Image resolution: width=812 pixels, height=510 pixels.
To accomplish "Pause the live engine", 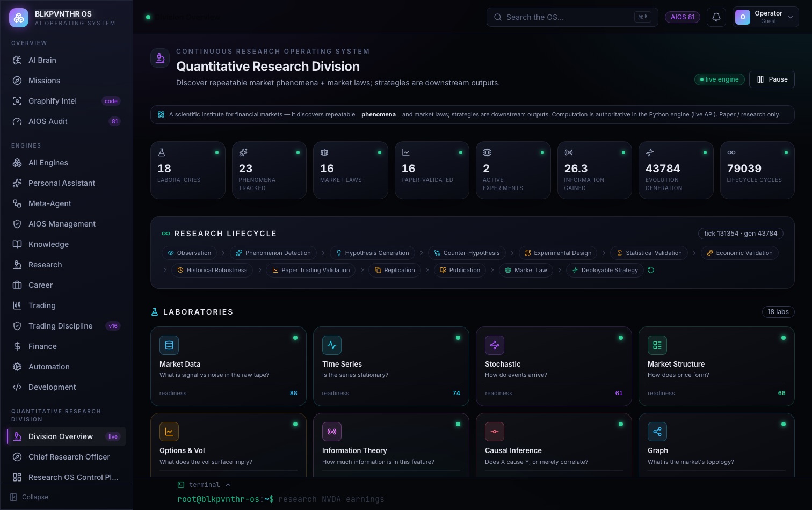I will click(772, 79).
